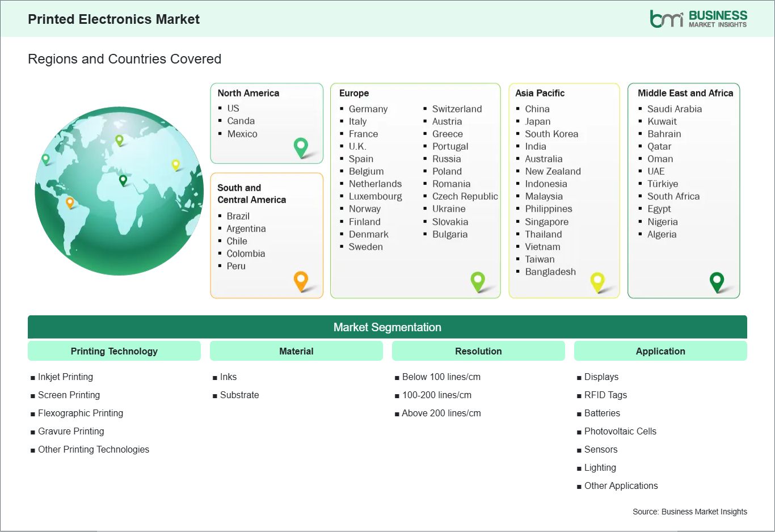Click Sweden in Europe list

[366, 247]
